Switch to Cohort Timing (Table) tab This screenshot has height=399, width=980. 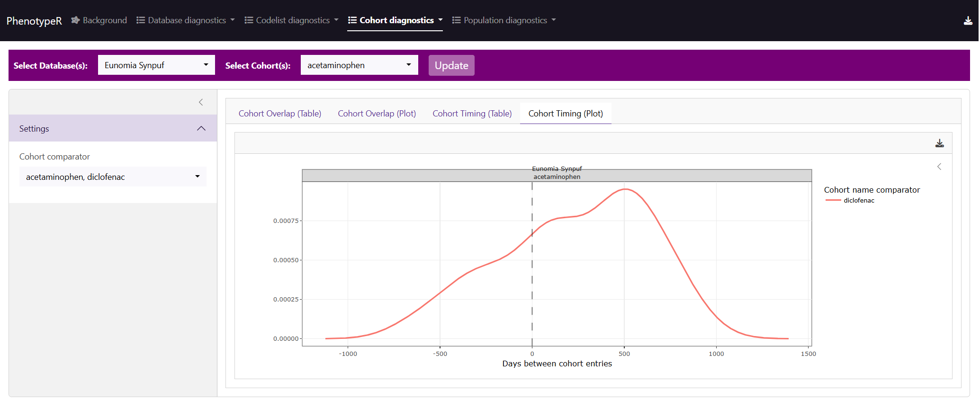(x=472, y=114)
